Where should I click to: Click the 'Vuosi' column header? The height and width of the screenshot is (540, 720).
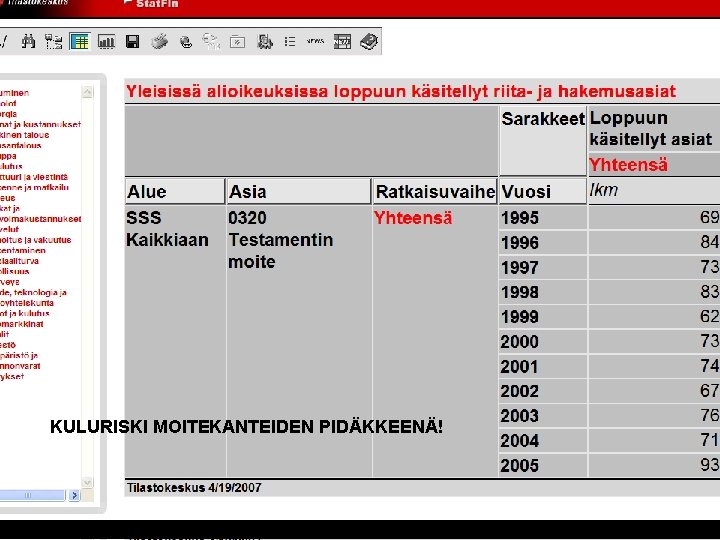click(543, 191)
